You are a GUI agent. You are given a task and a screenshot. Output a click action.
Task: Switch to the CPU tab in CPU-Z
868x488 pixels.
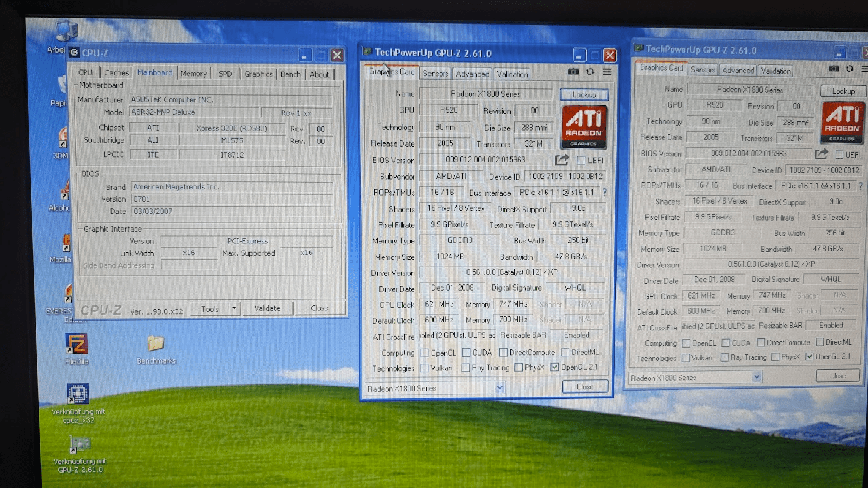pos(85,73)
